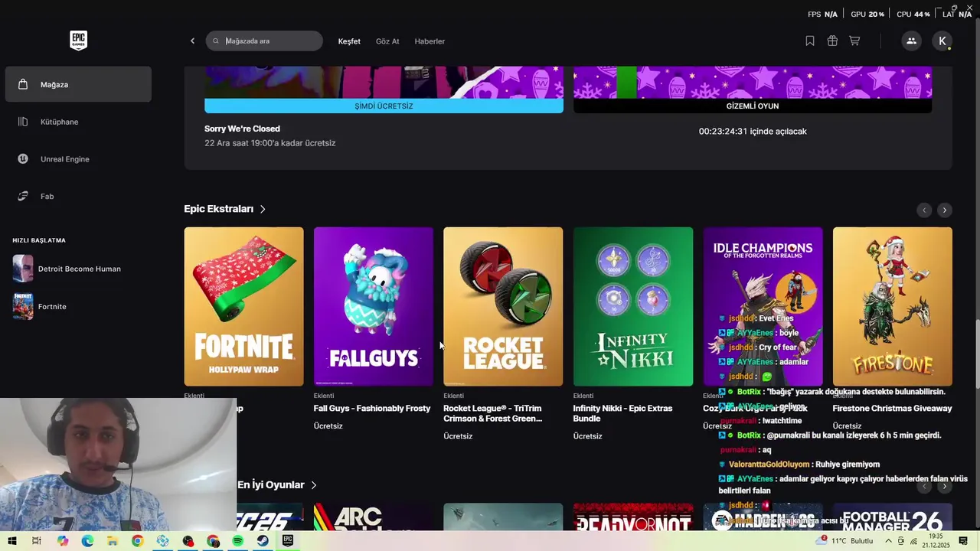
Task: Click the Epic Games logo
Action: 78,41
